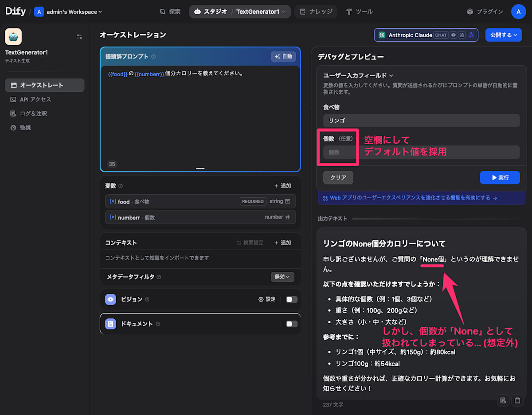532x415 pixels.
Task: Open ビジョン 設定 settings
Action: point(267,299)
